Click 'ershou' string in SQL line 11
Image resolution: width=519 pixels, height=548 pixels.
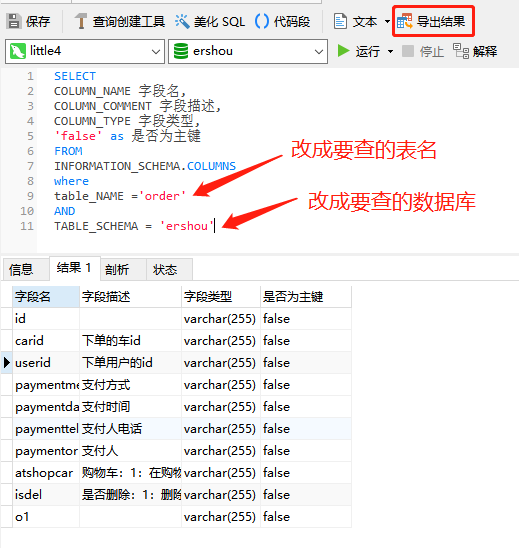point(187,226)
